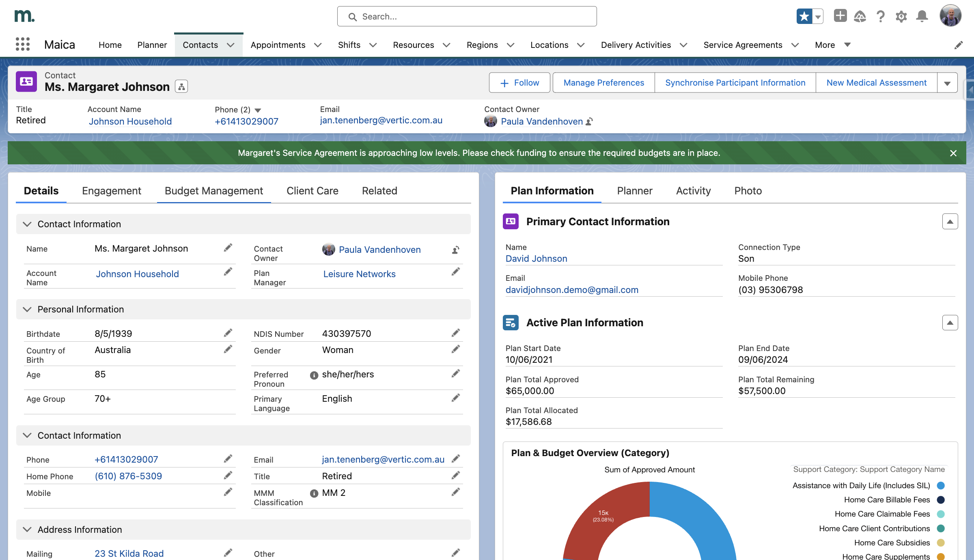
Task: Expand the More navigation dropdown
Action: [x=832, y=44]
